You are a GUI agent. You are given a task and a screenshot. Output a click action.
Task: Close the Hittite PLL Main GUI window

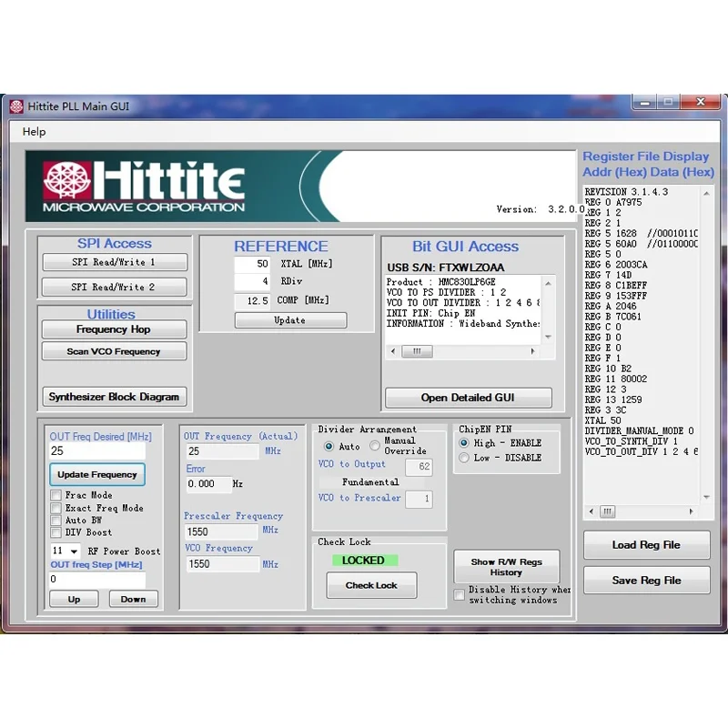tap(701, 102)
